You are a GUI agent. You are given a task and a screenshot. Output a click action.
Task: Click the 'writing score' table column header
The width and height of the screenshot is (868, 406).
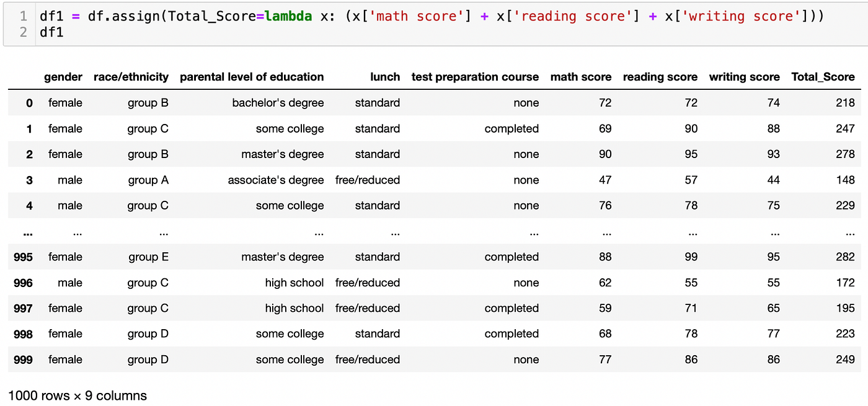pos(744,77)
